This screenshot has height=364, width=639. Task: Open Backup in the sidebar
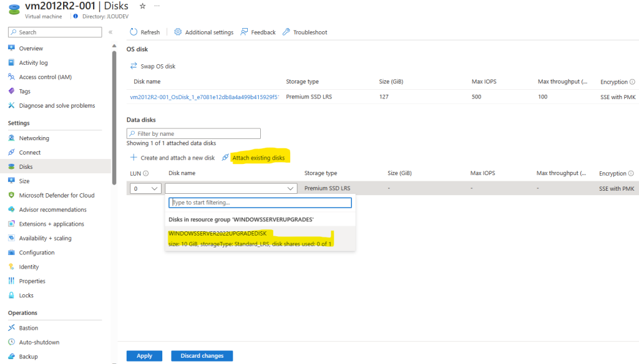tap(28, 357)
